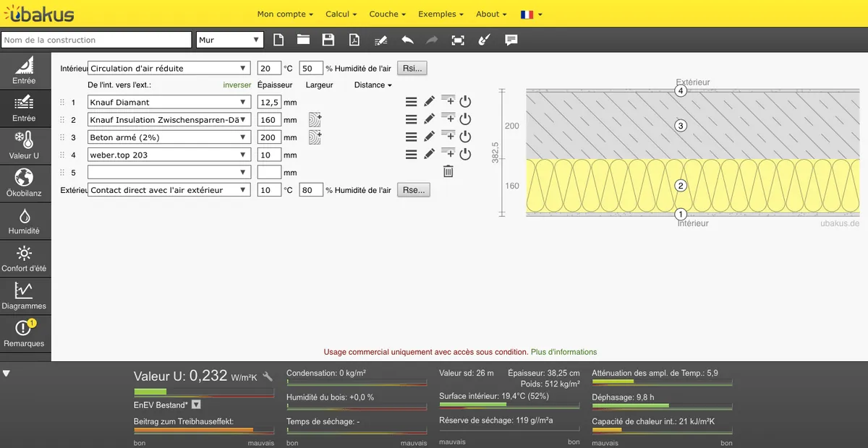The height and width of the screenshot is (448, 868).
Task: Open the Calcul menu
Action: click(342, 14)
